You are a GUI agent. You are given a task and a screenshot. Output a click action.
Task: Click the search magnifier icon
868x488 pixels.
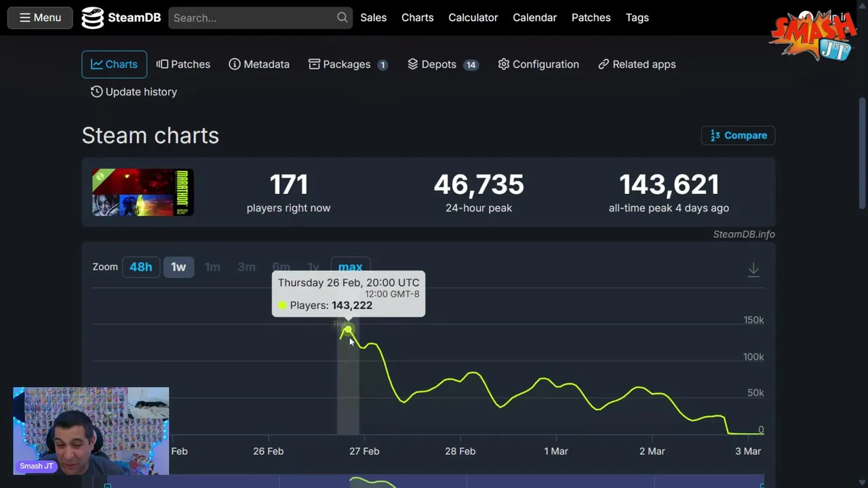342,18
